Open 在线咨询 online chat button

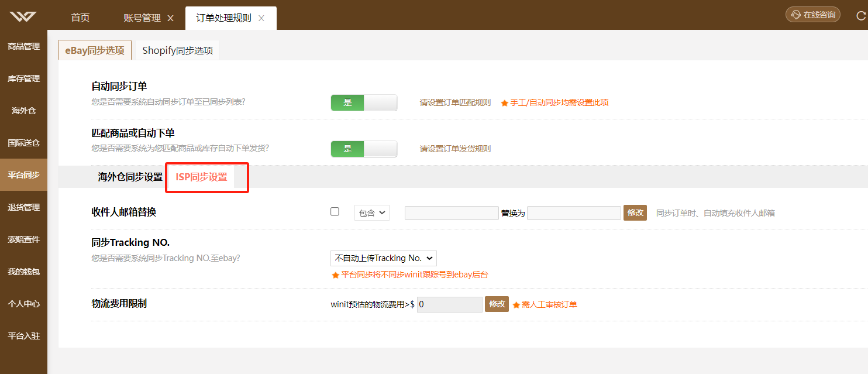coord(814,15)
